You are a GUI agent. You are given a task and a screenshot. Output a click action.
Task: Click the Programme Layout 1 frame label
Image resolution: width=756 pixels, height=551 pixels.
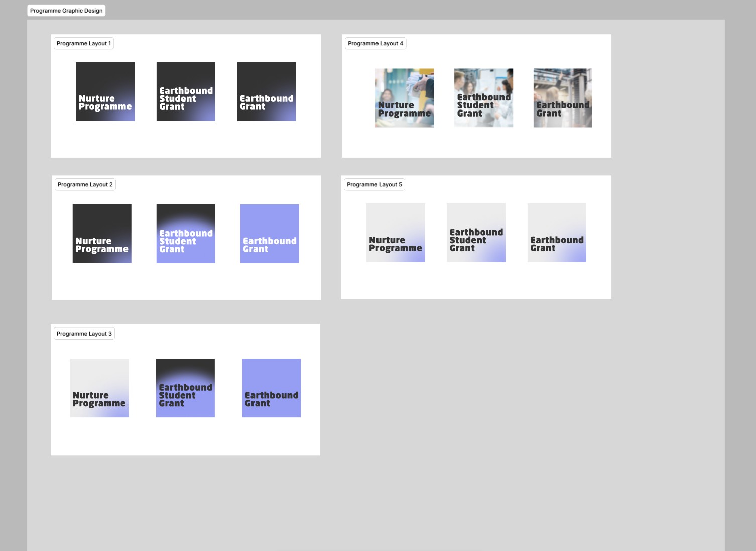(x=83, y=44)
